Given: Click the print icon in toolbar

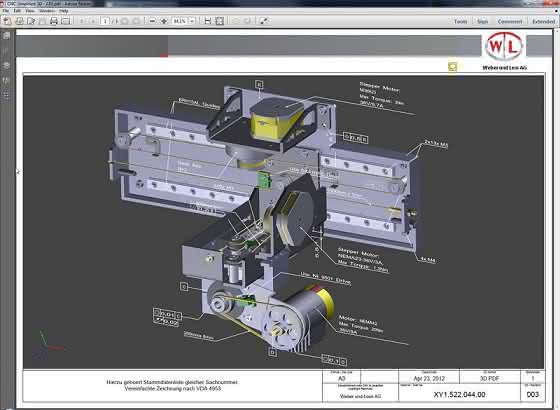Looking at the screenshot, I should [54, 21].
